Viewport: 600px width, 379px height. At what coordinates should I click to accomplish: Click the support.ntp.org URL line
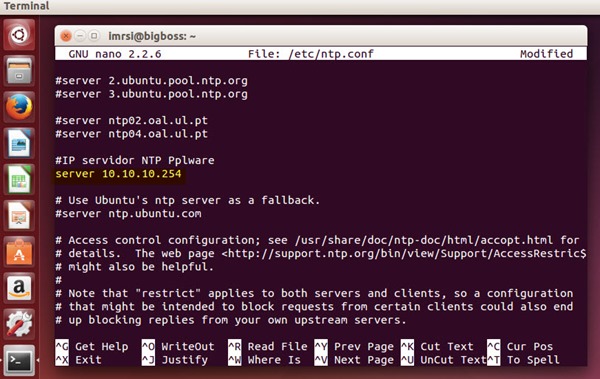(321, 253)
